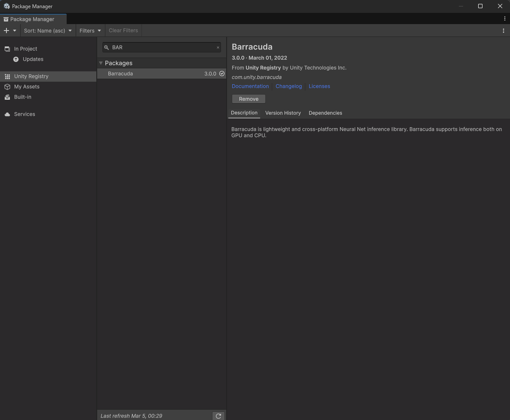Open the Filters dropdown
The width and height of the screenshot is (510, 420).
[x=90, y=31]
